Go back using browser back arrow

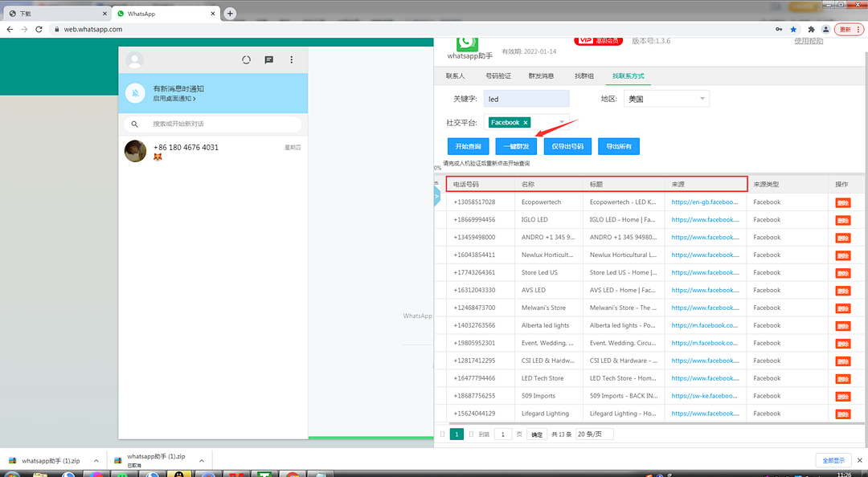coord(10,30)
